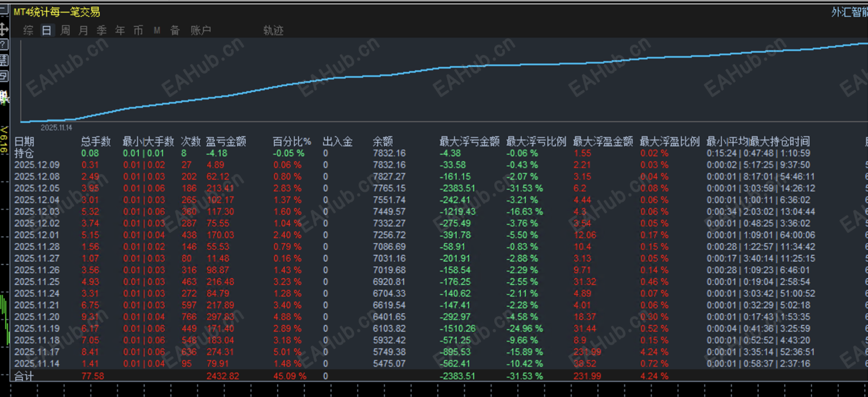This screenshot has width=868, height=397.
Task: Select the 2025.11.14 date row
Action: [37, 364]
